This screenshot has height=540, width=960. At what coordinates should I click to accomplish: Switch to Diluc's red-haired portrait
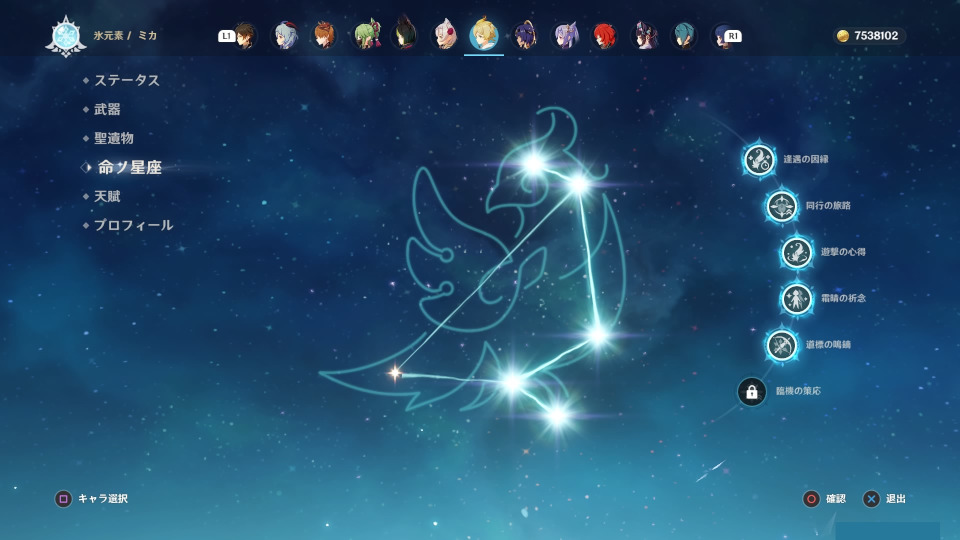[x=604, y=36]
